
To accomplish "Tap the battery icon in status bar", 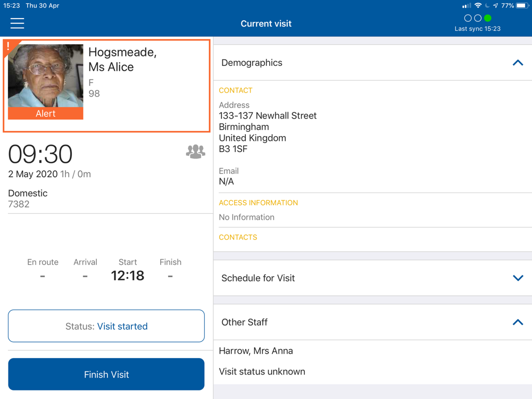I will [522, 6].
